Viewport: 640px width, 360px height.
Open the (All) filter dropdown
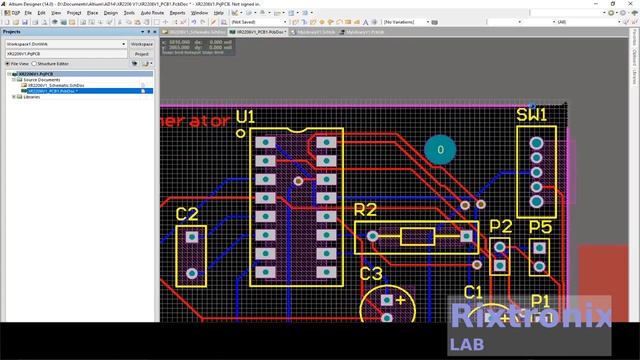[x=619, y=22]
